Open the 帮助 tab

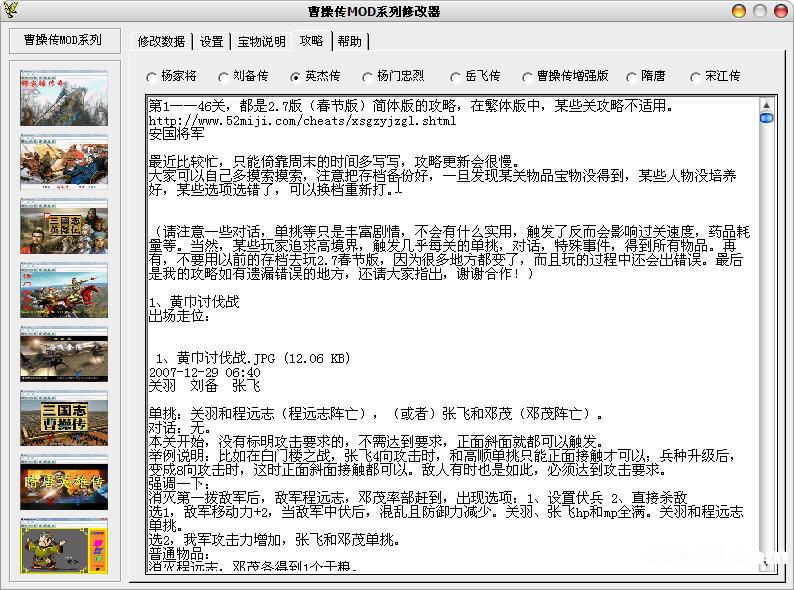pyautogui.click(x=349, y=42)
